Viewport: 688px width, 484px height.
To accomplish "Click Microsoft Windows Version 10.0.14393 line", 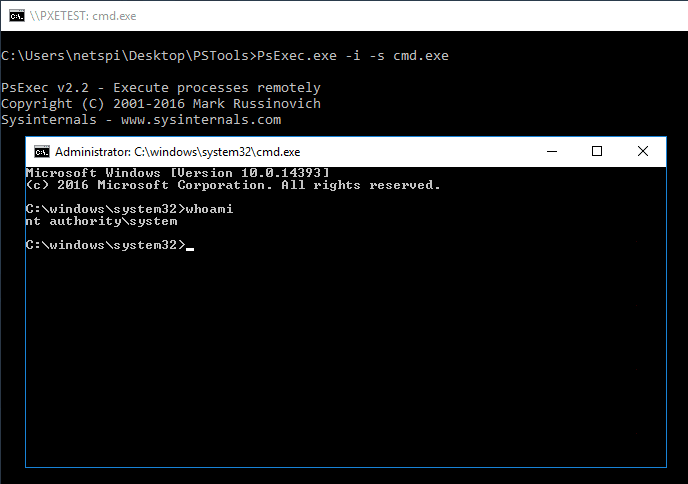I will [x=177, y=173].
